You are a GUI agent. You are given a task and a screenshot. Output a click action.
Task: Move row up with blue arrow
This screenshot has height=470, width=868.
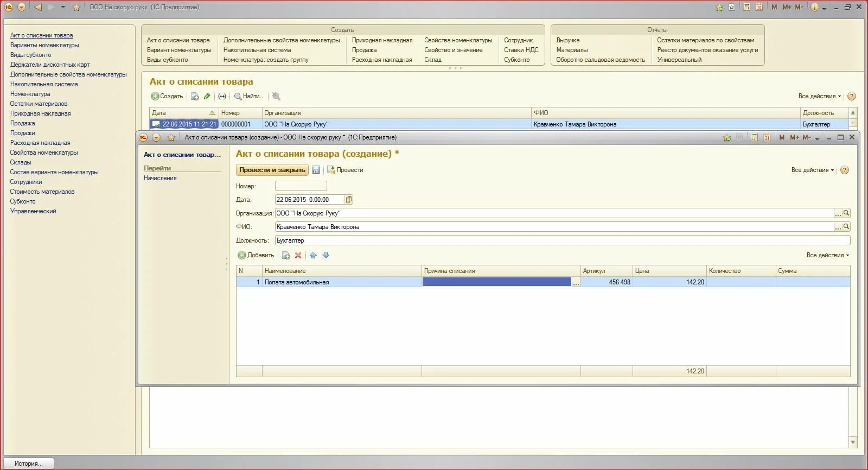coord(313,255)
